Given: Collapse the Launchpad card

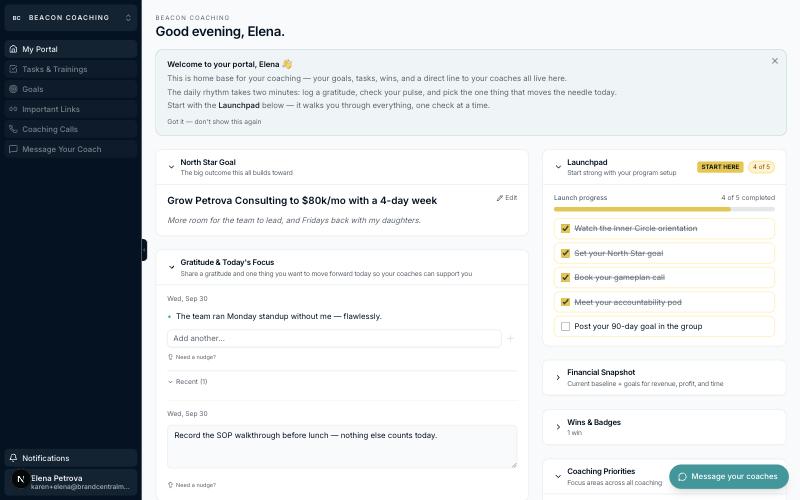Looking at the screenshot, I should (558, 167).
